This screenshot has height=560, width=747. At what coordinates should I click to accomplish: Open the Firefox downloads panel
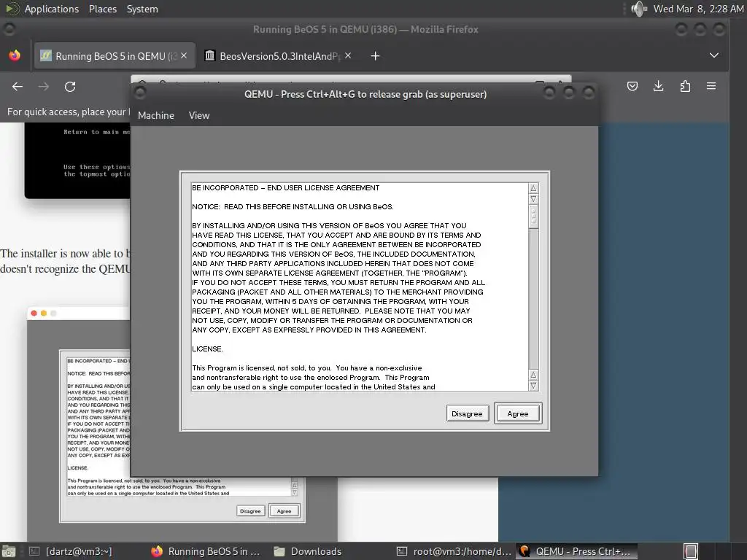coord(659,86)
